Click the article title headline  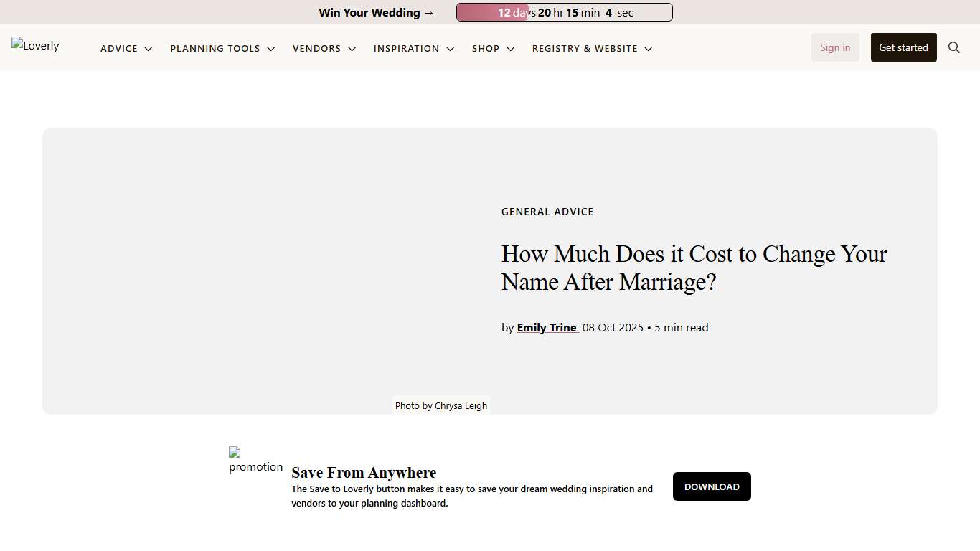tap(694, 268)
